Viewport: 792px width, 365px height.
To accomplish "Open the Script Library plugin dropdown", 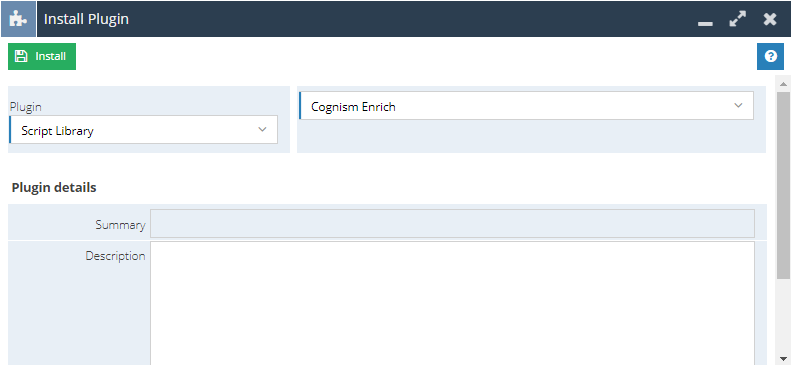I will coord(143,130).
